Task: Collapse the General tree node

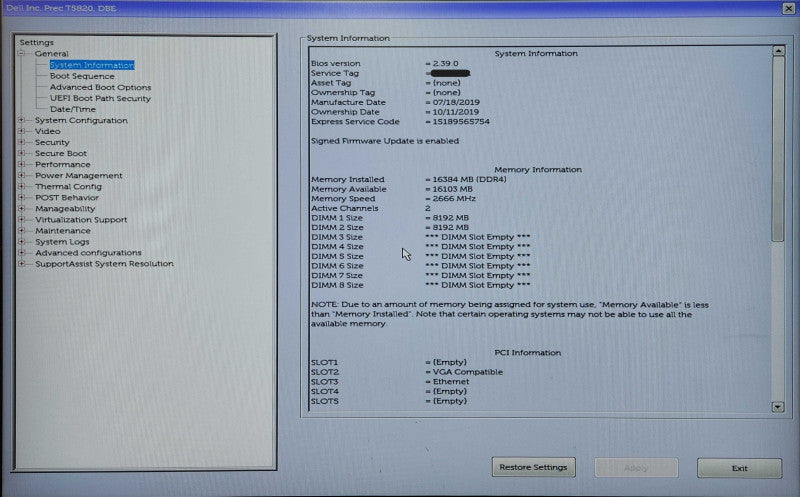Action: 22,54
